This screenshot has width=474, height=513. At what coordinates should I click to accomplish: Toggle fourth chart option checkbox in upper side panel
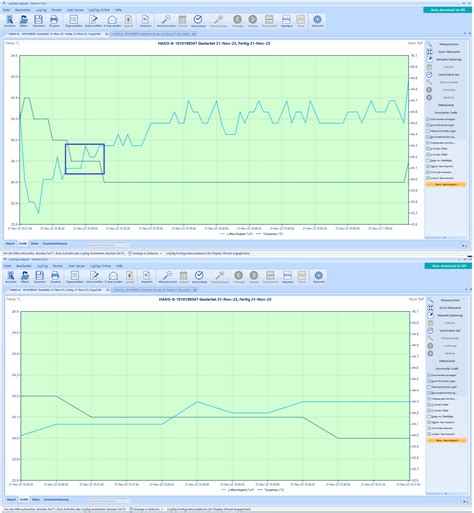(428, 137)
